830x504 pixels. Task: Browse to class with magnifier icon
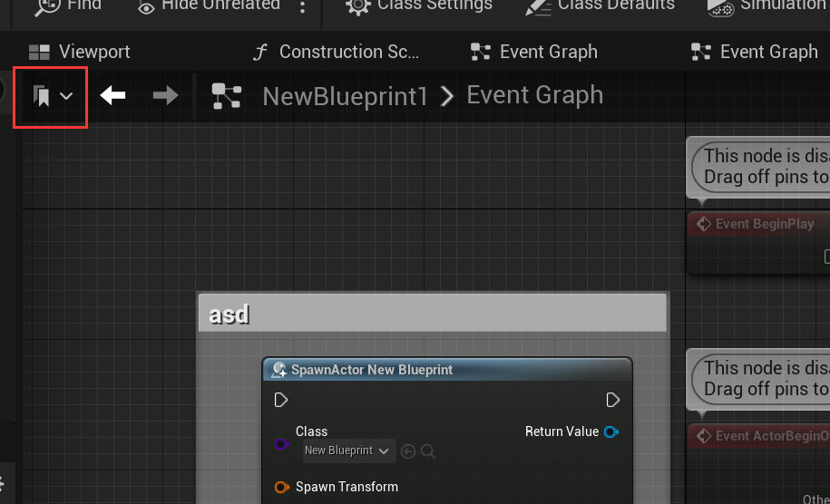pos(428,451)
